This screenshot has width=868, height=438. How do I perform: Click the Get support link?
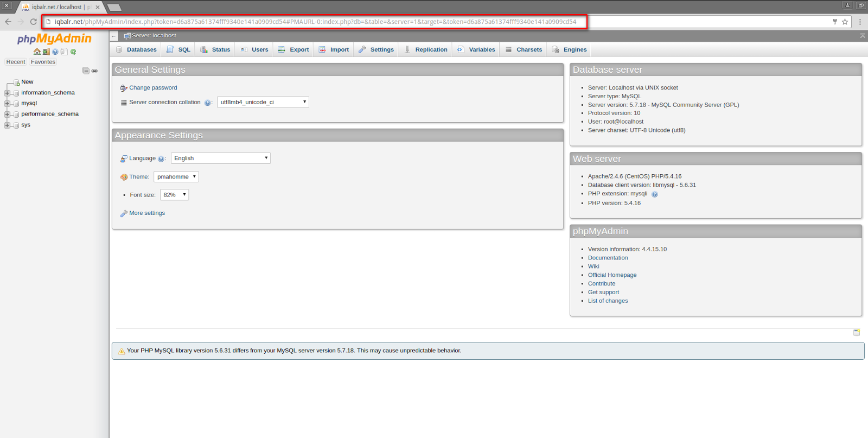coord(603,293)
